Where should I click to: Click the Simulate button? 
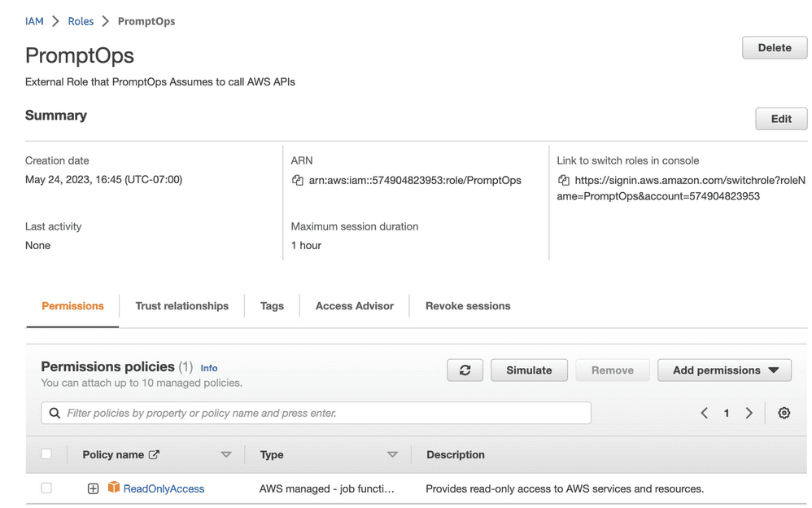529,370
